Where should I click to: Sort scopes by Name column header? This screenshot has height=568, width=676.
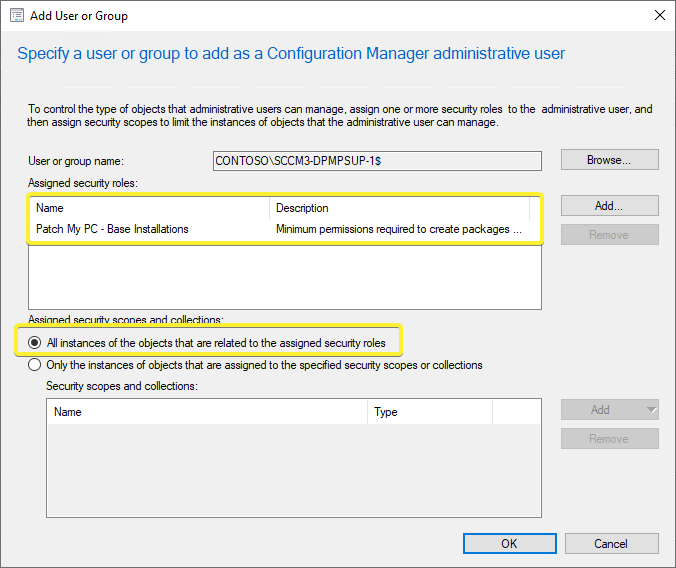coord(207,412)
